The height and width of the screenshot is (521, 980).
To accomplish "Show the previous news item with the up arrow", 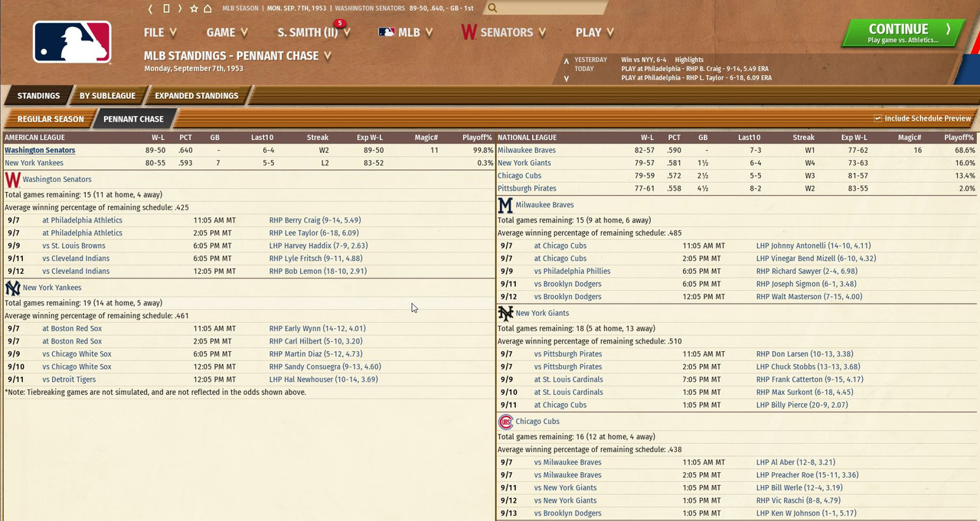I will (x=567, y=60).
